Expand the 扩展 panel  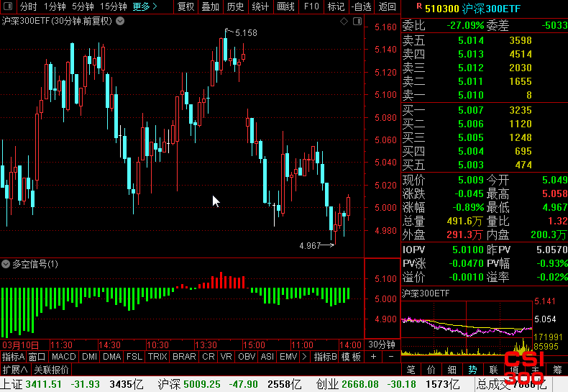[x=15, y=370]
